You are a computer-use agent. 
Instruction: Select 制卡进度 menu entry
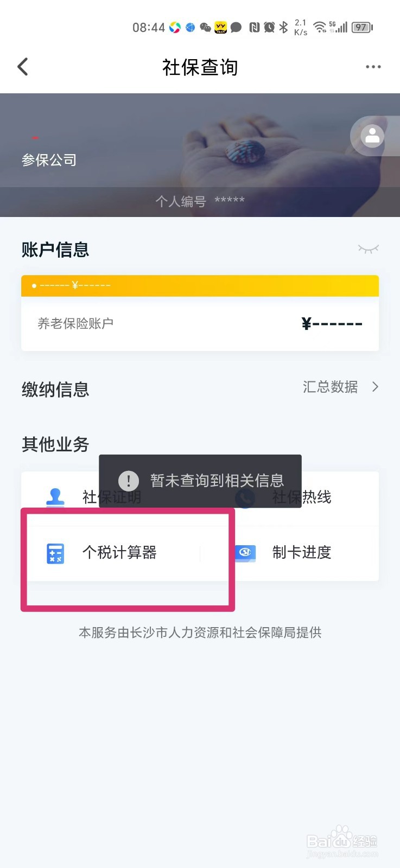point(302,553)
